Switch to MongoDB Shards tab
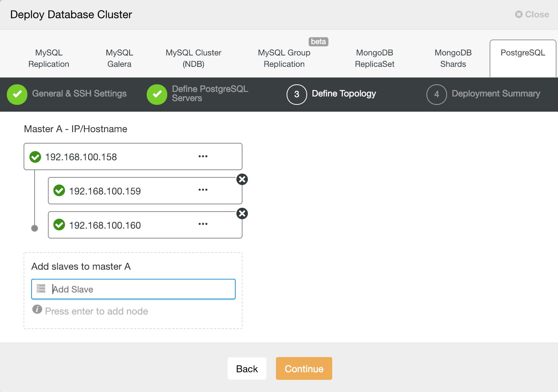558x392 pixels. [x=453, y=58]
